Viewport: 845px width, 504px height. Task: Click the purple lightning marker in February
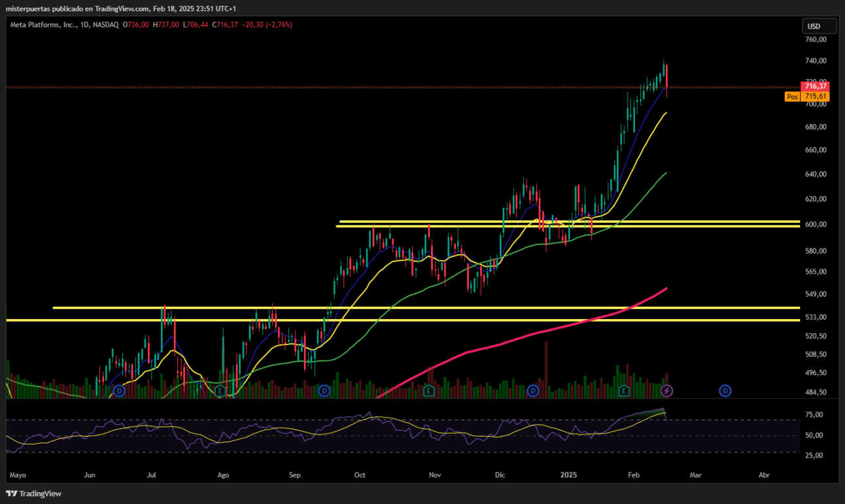666,391
